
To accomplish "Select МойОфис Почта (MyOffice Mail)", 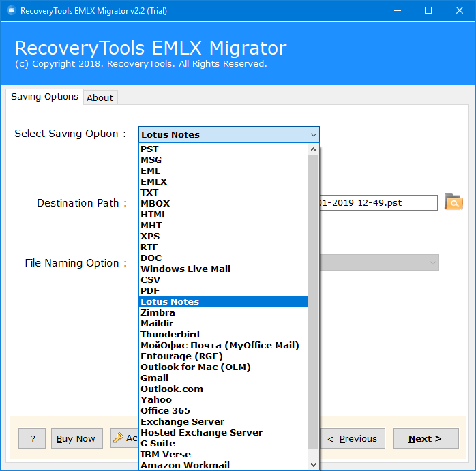I will pyautogui.click(x=223, y=346).
